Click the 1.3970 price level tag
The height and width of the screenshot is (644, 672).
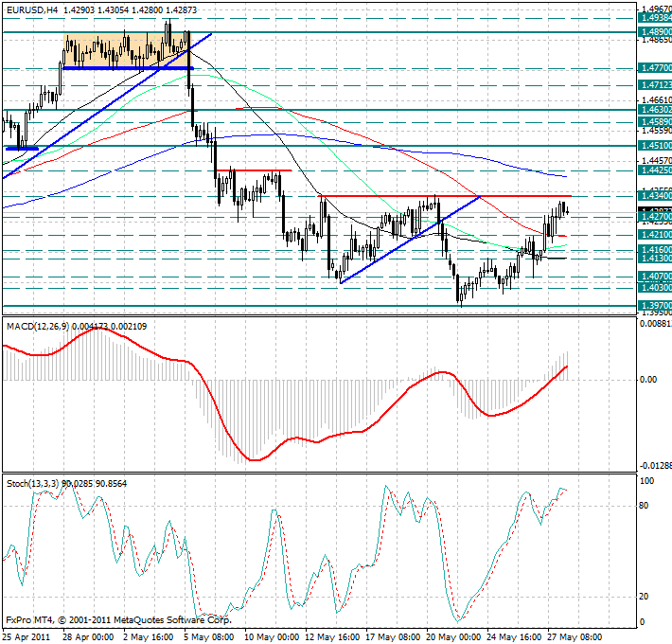pos(655,306)
